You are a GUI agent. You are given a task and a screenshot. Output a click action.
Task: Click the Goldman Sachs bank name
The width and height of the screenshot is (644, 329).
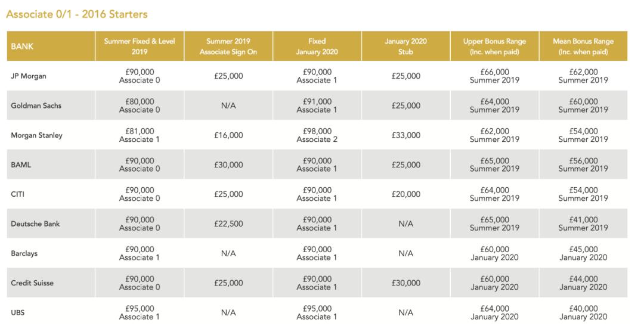(x=36, y=105)
